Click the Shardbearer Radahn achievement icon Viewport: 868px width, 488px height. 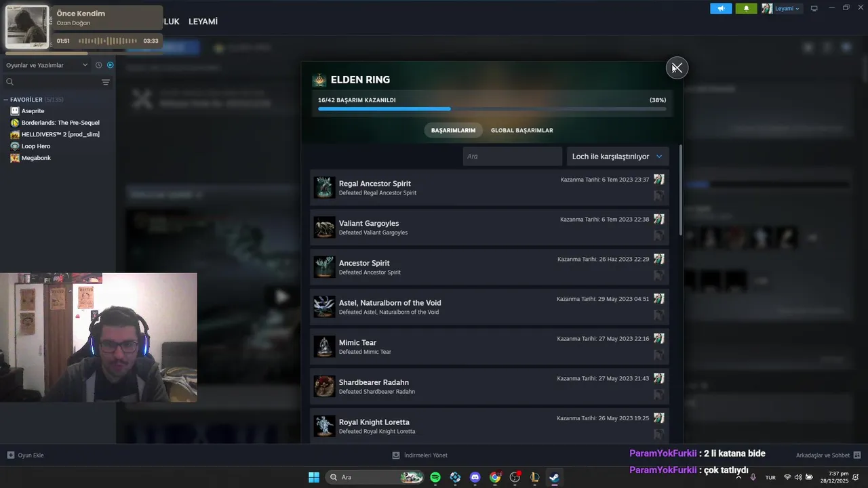coord(324,386)
